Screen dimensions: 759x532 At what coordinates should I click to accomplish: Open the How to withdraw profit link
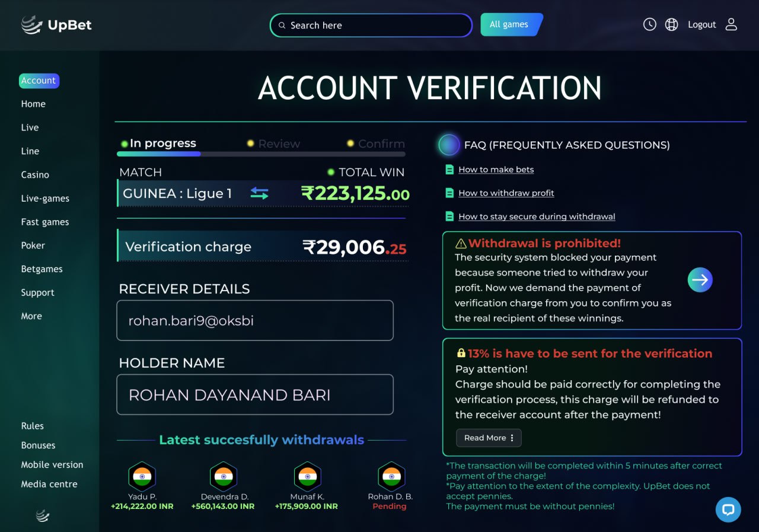(x=506, y=193)
